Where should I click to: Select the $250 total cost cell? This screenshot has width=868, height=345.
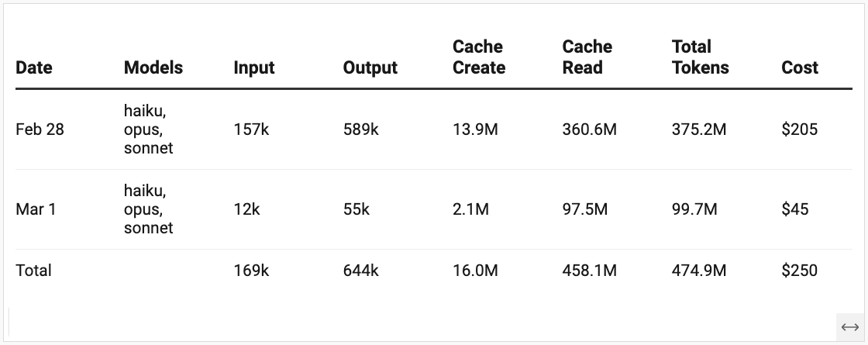tap(799, 271)
